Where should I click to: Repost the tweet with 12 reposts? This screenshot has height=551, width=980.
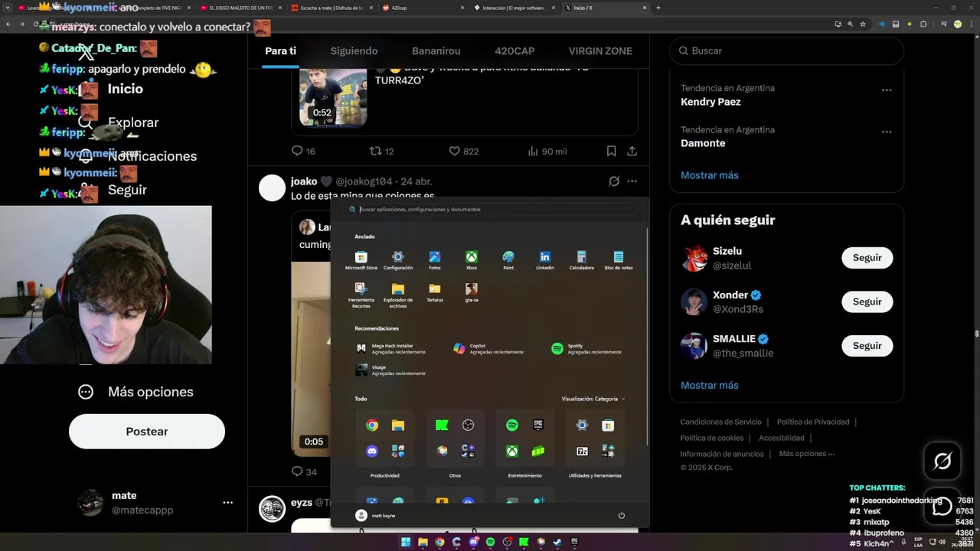(x=381, y=152)
